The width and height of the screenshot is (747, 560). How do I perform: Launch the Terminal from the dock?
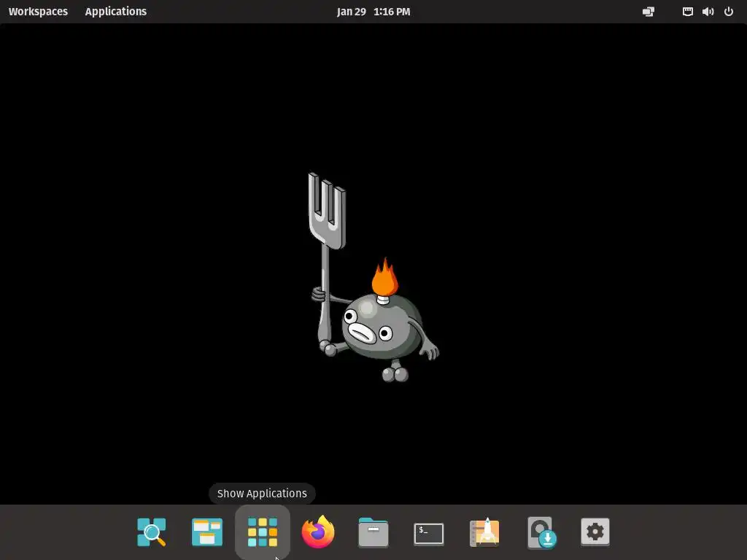(x=429, y=534)
